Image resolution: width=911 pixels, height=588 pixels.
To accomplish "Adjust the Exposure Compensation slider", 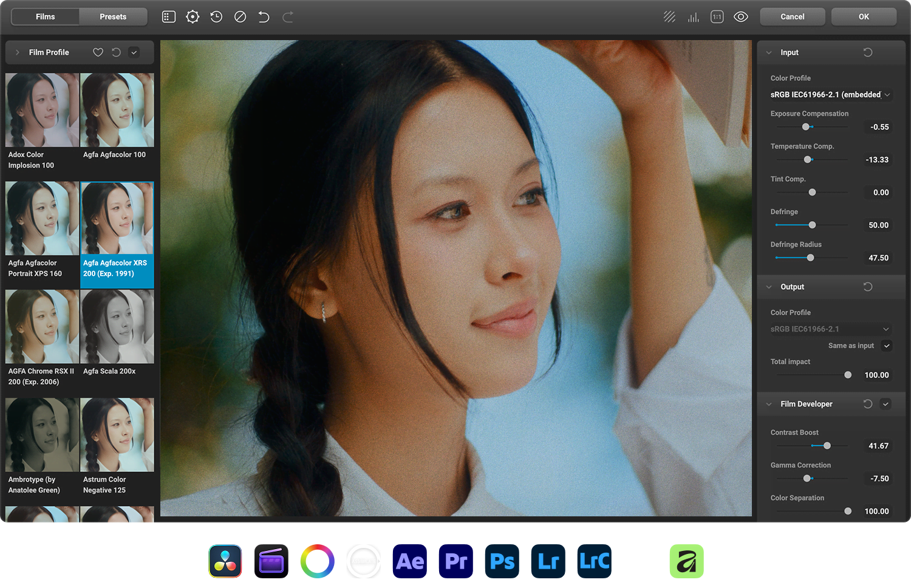I will (806, 127).
